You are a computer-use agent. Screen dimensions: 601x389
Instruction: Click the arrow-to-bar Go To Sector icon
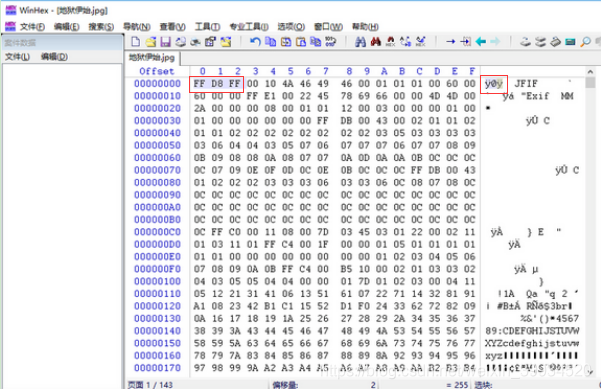(x=466, y=41)
